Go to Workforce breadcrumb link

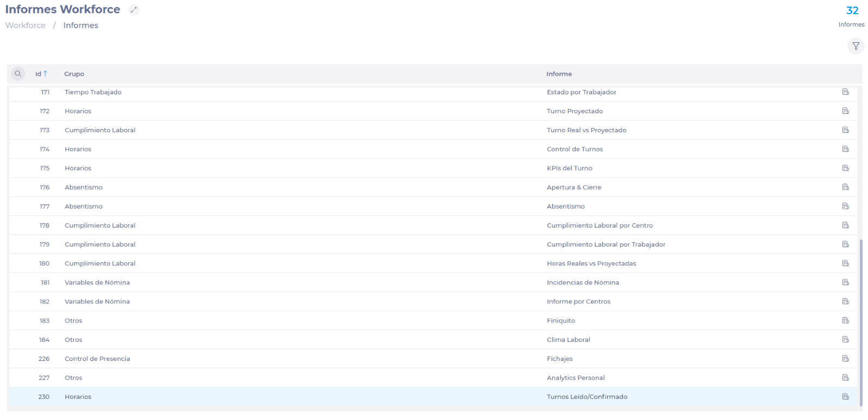click(x=25, y=25)
